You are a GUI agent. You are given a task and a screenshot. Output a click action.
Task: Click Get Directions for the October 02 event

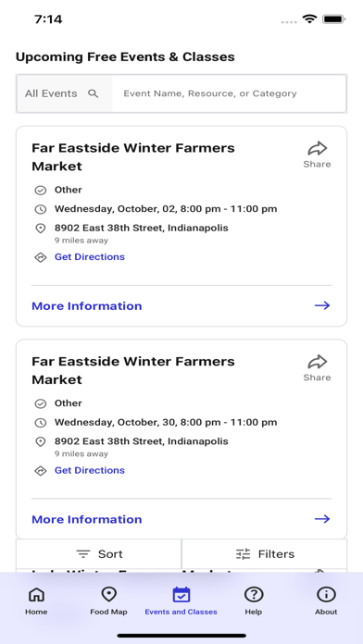click(90, 257)
